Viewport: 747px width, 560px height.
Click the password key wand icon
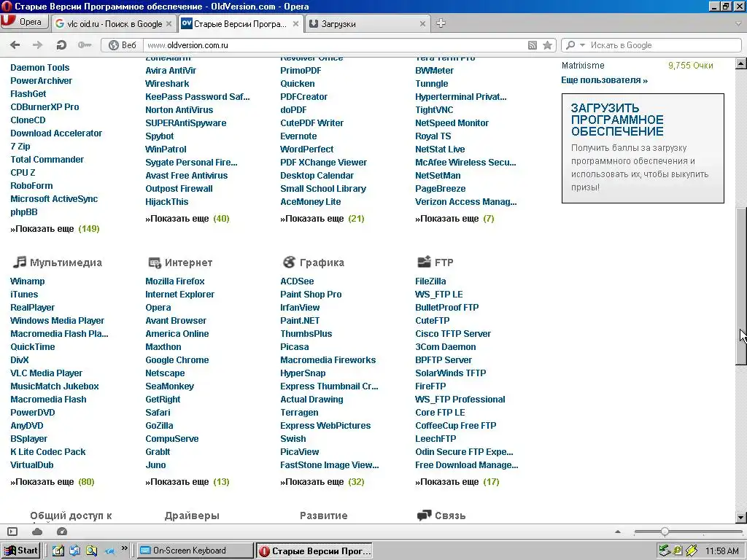pyautogui.click(x=85, y=45)
